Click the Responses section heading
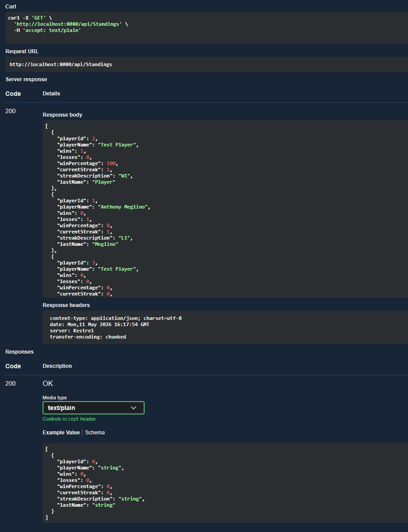Image resolution: width=408 pixels, height=532 pixels. coord(20,352)
